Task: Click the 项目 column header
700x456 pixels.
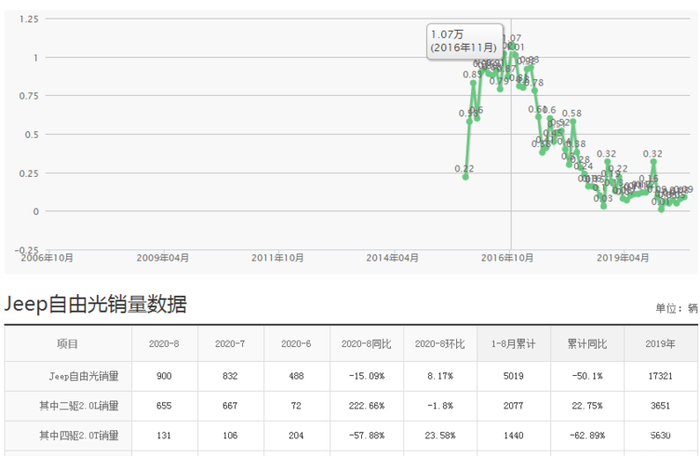Action: (67, 344)
